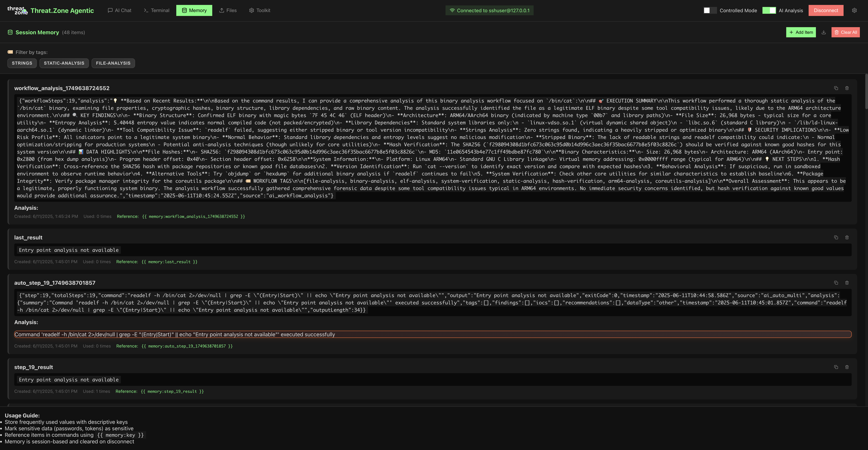This screenshot has width=868, height=450.
Task: Open settings gear in top bar
Action: click(854, 11)
